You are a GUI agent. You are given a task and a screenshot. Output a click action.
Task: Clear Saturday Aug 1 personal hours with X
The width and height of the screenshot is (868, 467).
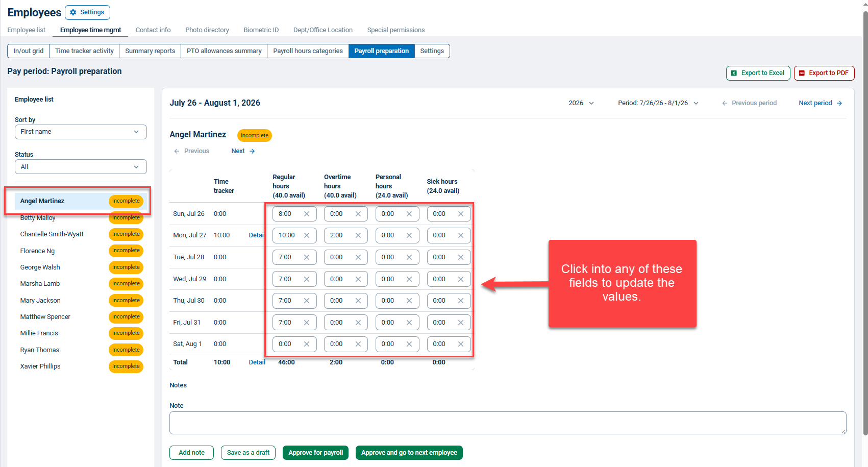(409, 344)
